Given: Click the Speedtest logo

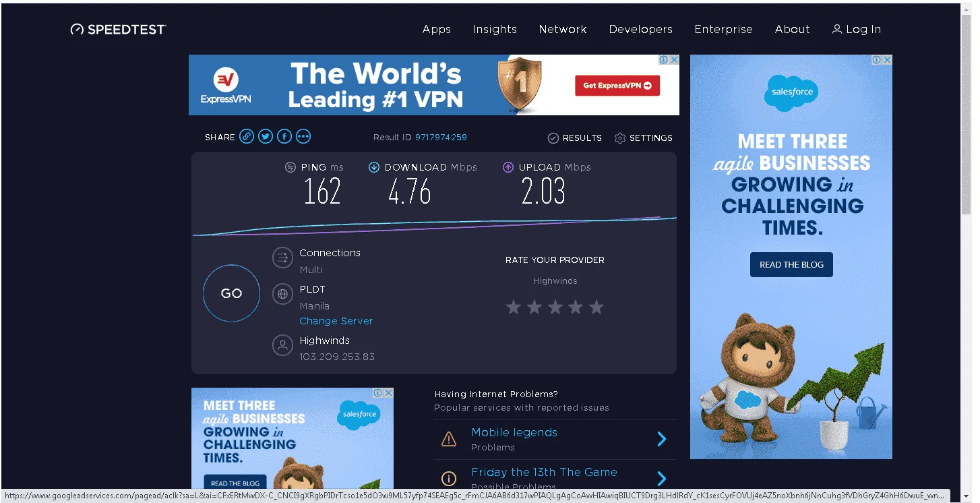Looking at the screenshot, I should (x=118, y=29).
